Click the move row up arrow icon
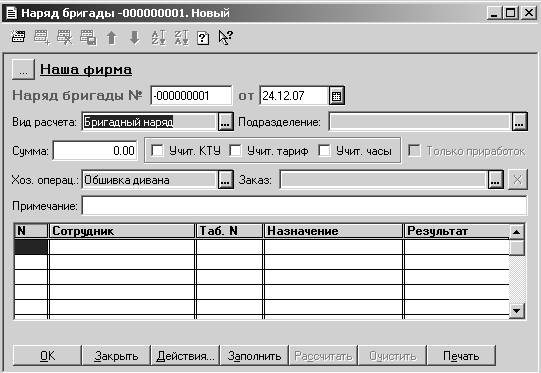Image resolution: width=541 pixels, height=373 pixels. (x=111, y=38)
